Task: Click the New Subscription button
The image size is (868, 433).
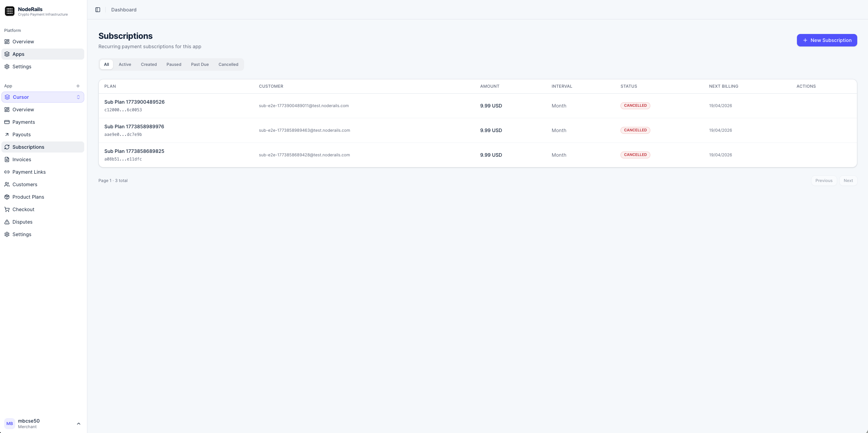Action: [x=827, y=40]
